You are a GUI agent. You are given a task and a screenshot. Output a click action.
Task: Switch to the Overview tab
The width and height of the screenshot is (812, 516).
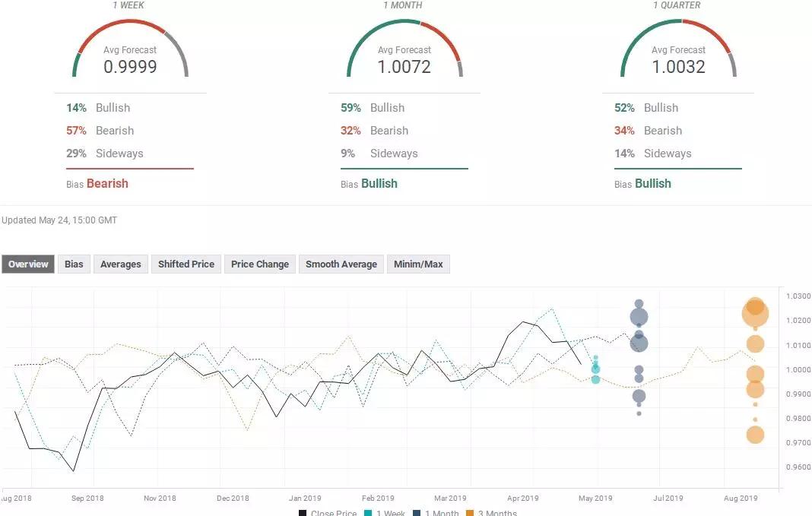point(28,264)
